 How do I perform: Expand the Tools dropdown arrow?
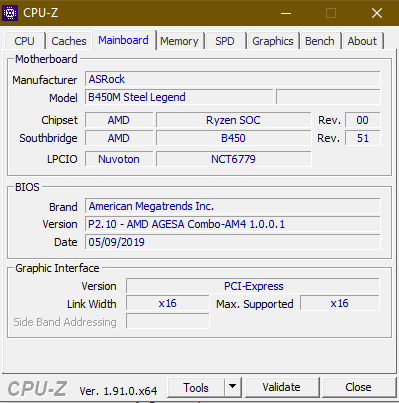pos(233,388)
